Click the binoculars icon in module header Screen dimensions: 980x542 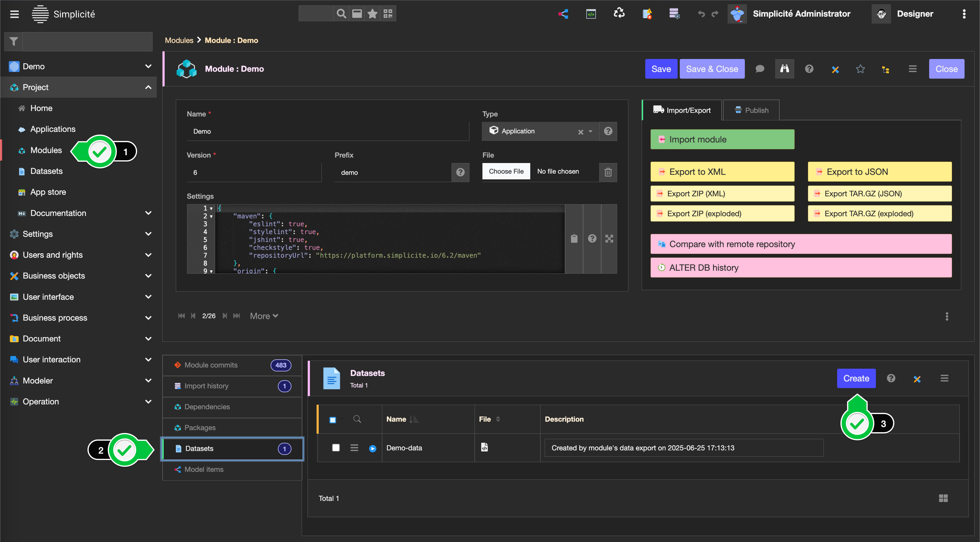(784, 69)
